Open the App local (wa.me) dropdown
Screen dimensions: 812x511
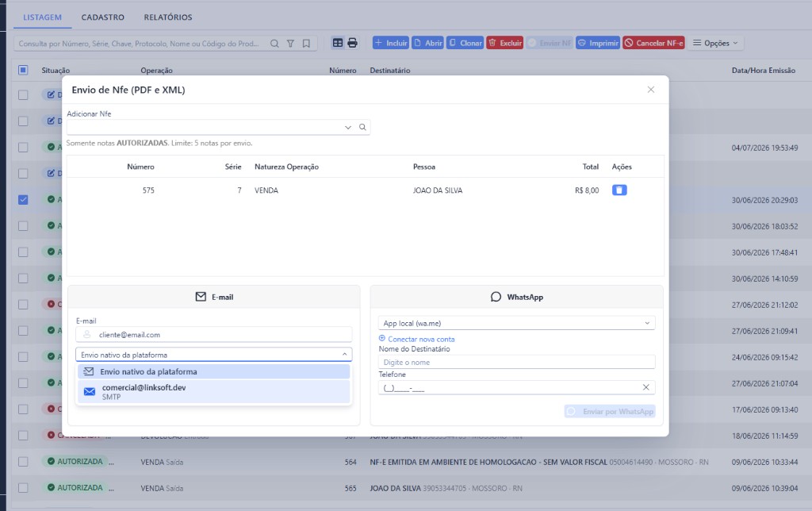pos(516,323)
